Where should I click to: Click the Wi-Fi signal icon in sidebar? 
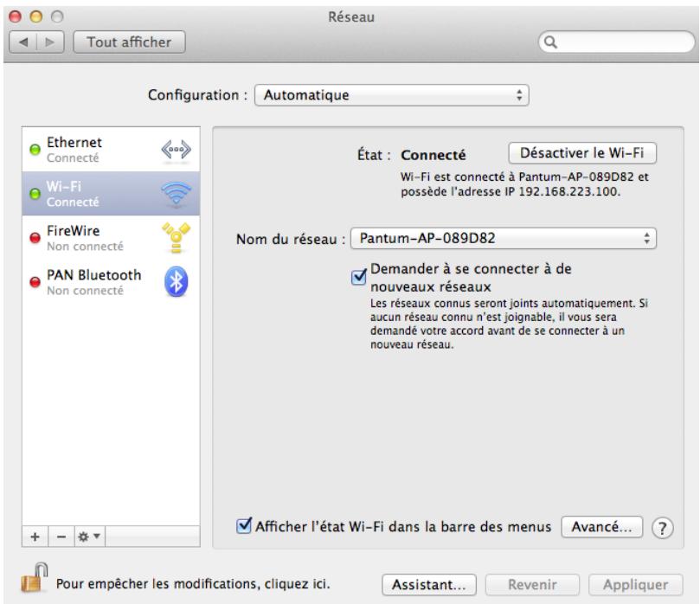point(176,194)
